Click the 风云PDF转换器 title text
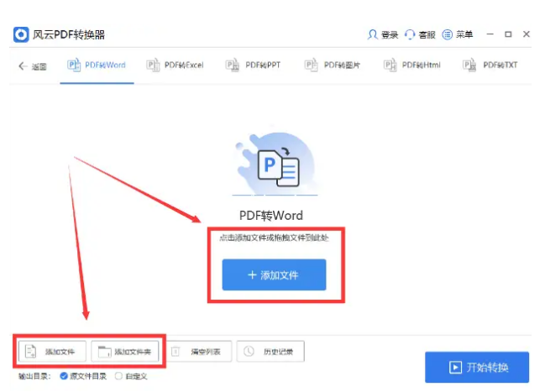Viewport: 545px width, 392px height. tap(69, 34)
